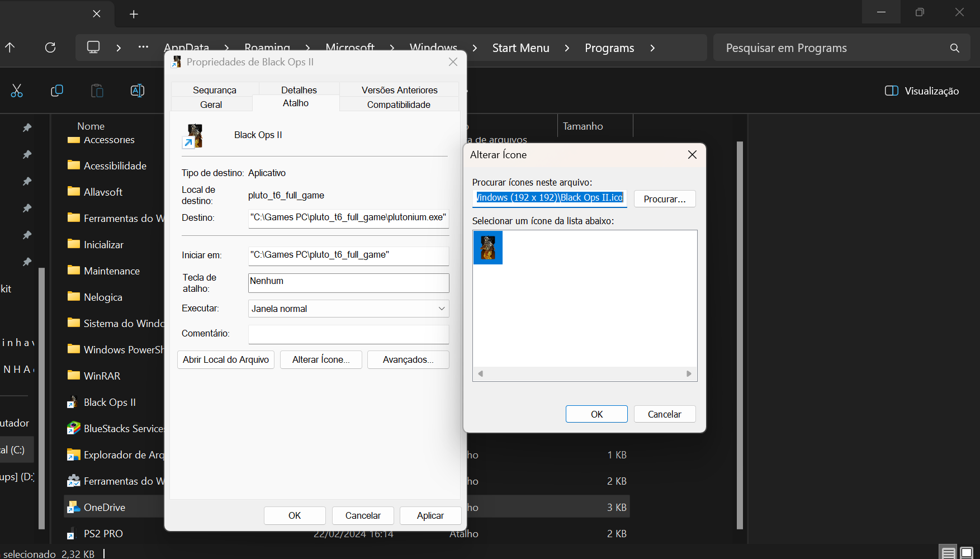Switch to the Versões Anteriores tab
Viewport: 980px width, 559px height.
pyautogui.click(x=399, y=90)
